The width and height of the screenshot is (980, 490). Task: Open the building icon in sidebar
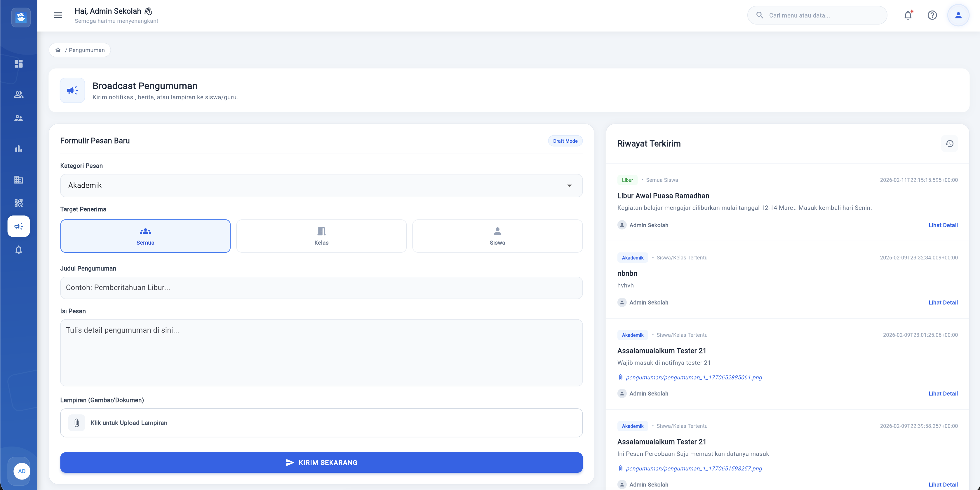click(x=19, y=179)
